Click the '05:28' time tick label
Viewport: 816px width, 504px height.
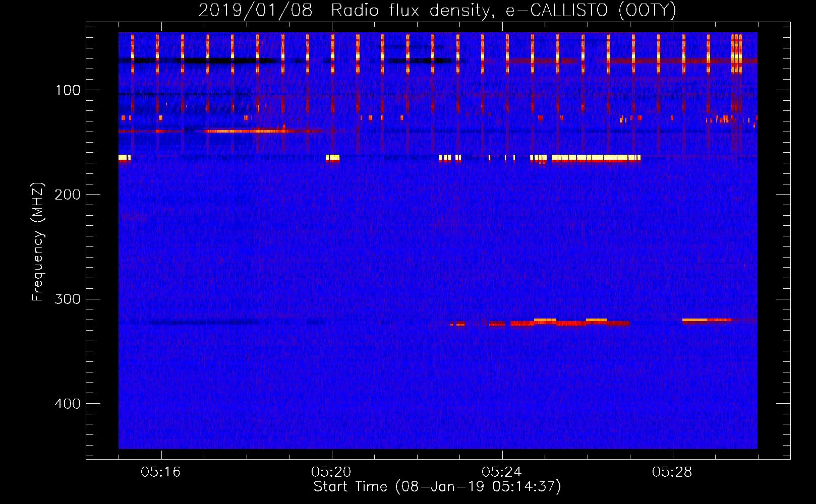(672, 472)
